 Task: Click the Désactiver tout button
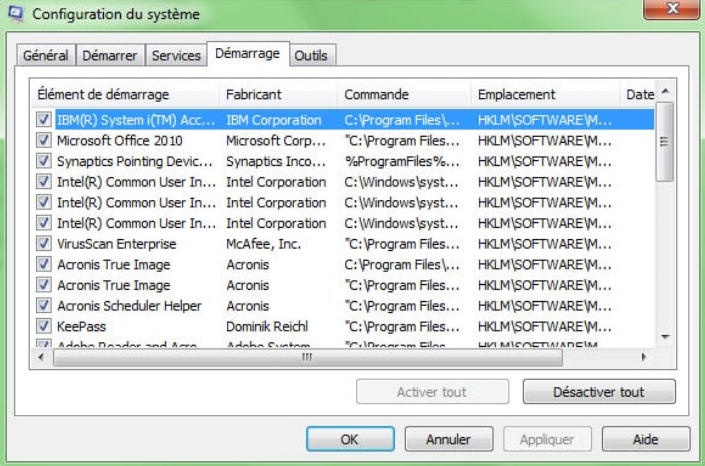click(599, 392)
